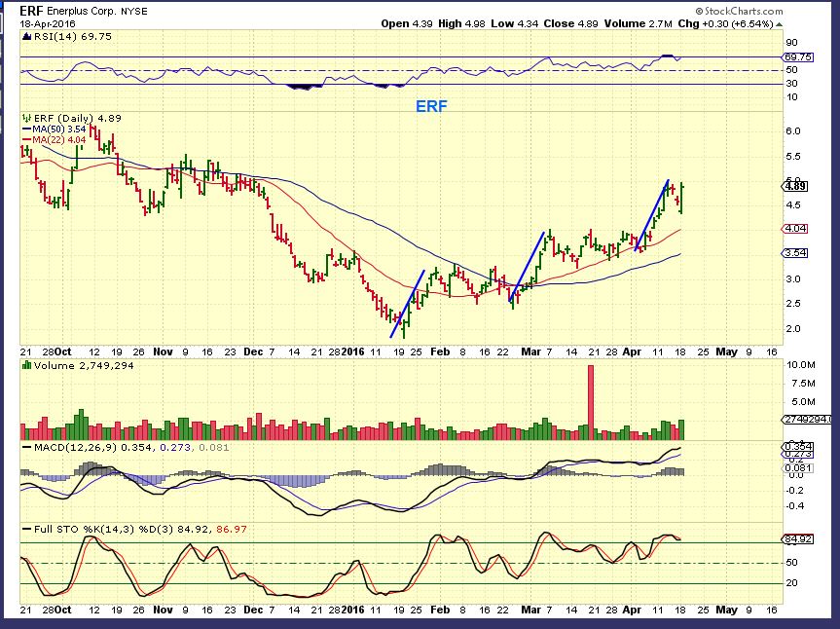
Task: Click the 90 label on RSI axis
Action: click(791, 43)
